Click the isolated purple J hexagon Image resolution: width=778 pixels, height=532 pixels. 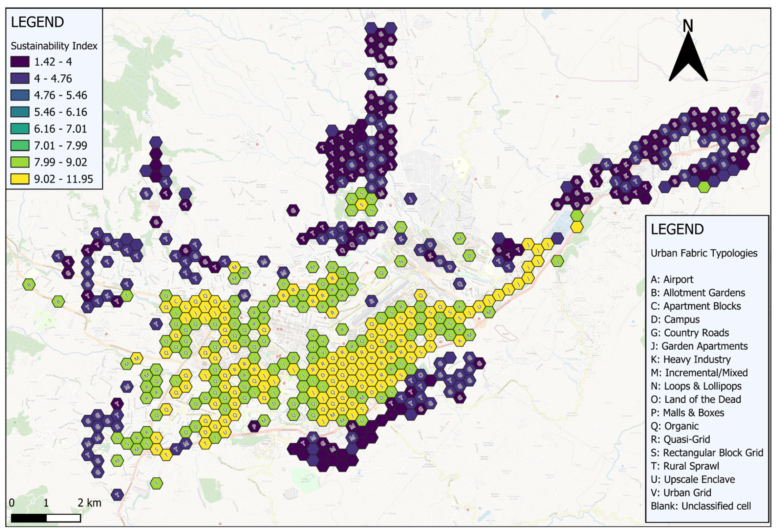[x=410, y=199]
